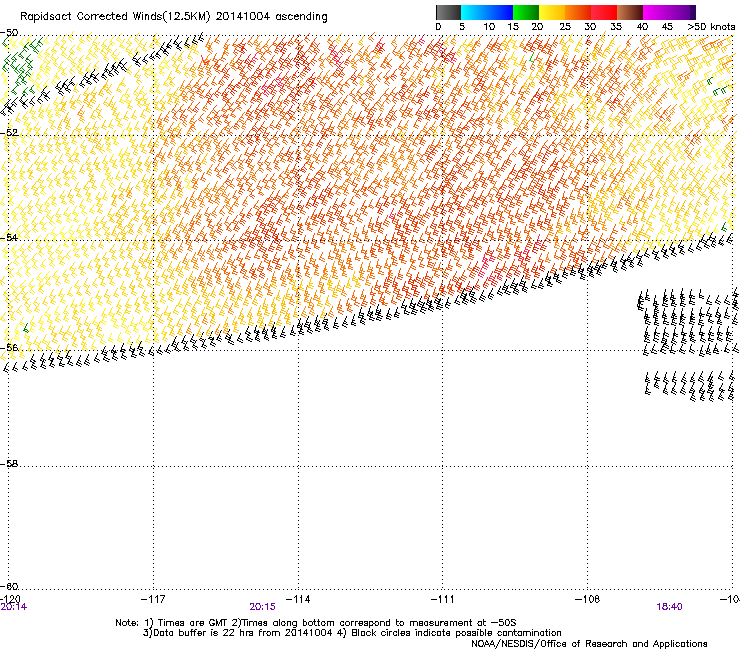The height and width of the screenshot is (650, 740).
Task: Click the gray 0-5 knots color swatch
Action: coord(448,12)
